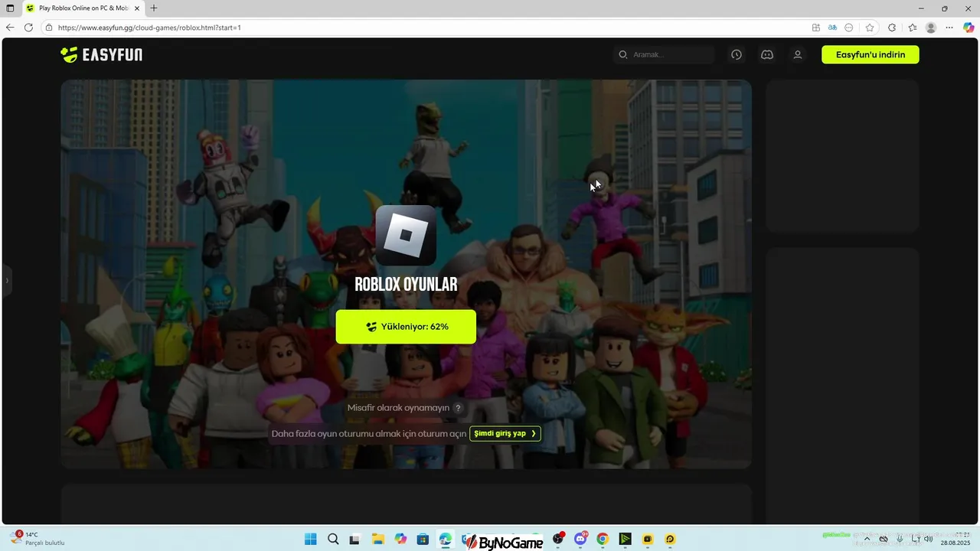Viewport: 980px width, 551px height.
Task: Reload the page with refresh icon
Action: [x=28, y=28]
